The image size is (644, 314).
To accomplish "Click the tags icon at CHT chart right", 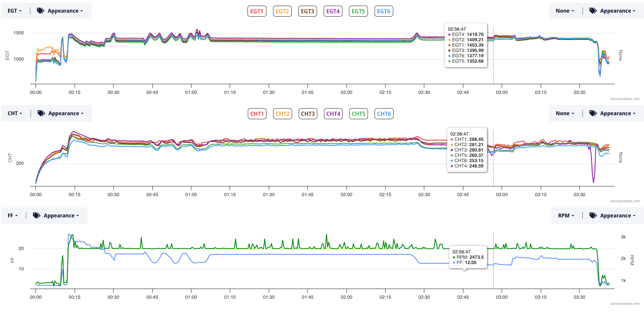I will (593, 113).
